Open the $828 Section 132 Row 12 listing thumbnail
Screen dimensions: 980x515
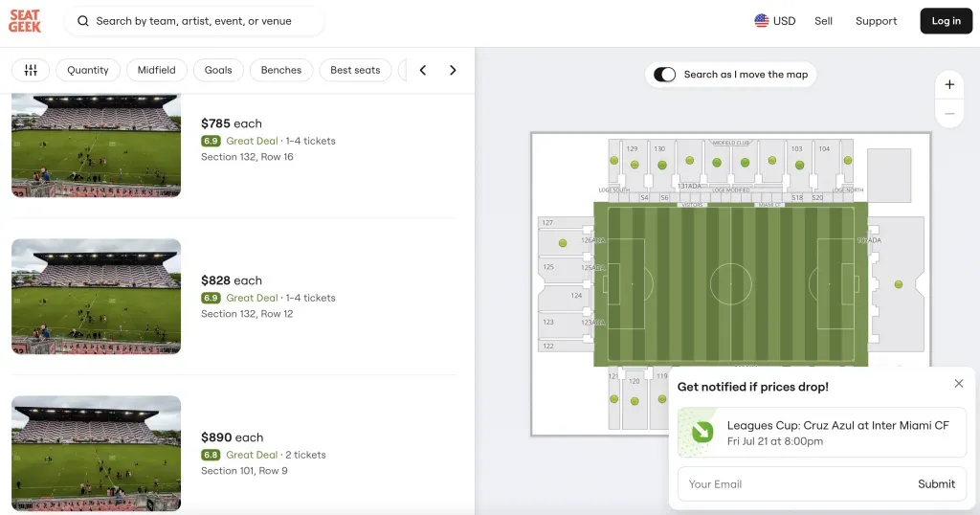[x=96, y=297]
